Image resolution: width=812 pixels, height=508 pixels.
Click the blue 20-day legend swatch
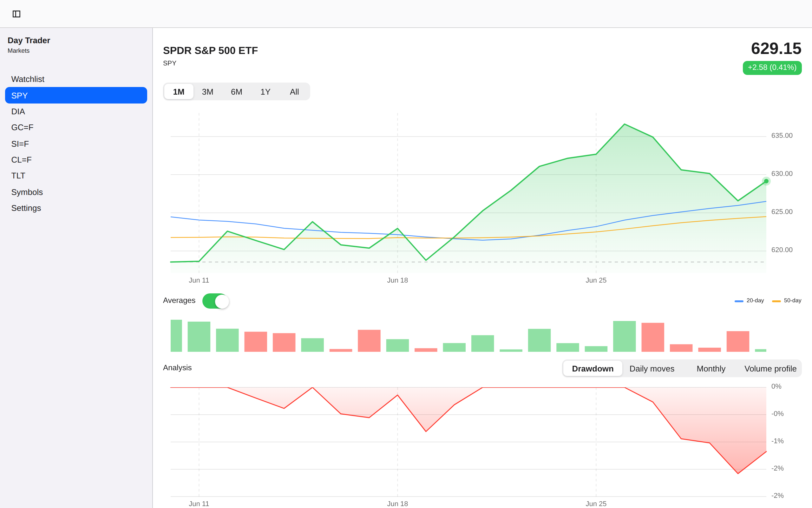coord(739,301)
